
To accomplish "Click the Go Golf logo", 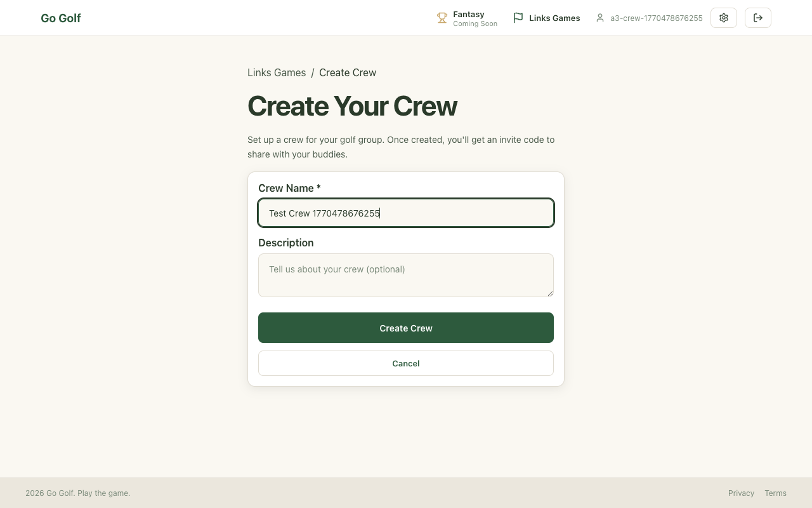I will coord(61,18).
